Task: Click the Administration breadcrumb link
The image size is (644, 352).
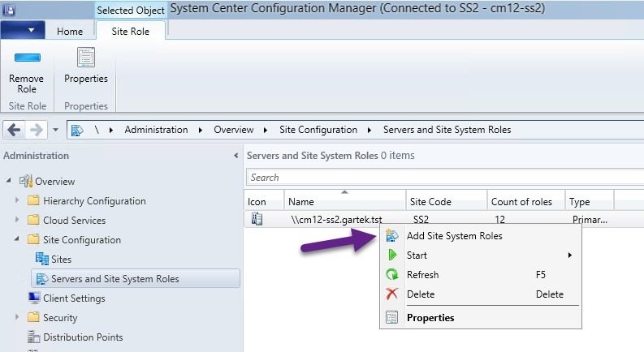Action: click(x=156, y=130)
